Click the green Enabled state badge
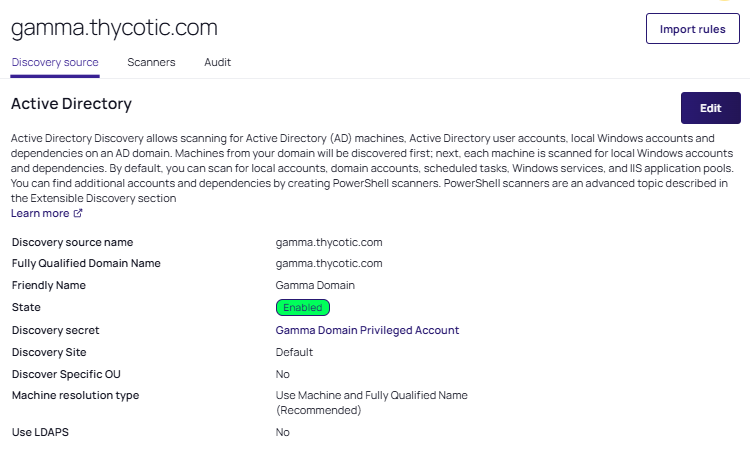This screenshot has width=750, height=451. coord(302,308)
